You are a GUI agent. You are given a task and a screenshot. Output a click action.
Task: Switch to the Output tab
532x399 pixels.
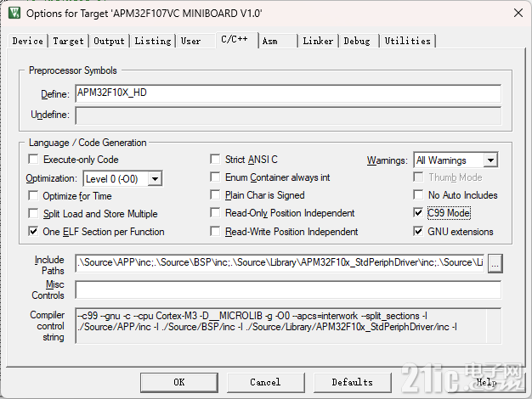coord(109,41)
